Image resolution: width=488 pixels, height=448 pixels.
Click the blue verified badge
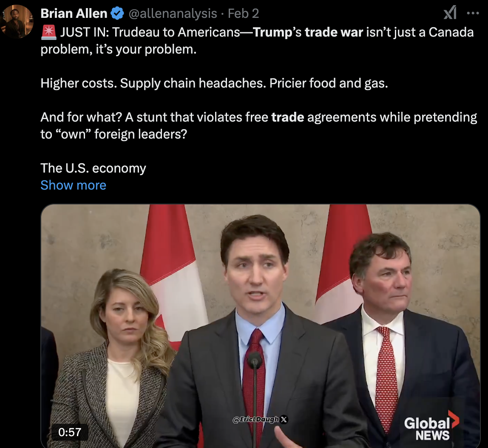pyautogui.click(x=117, y=13)
